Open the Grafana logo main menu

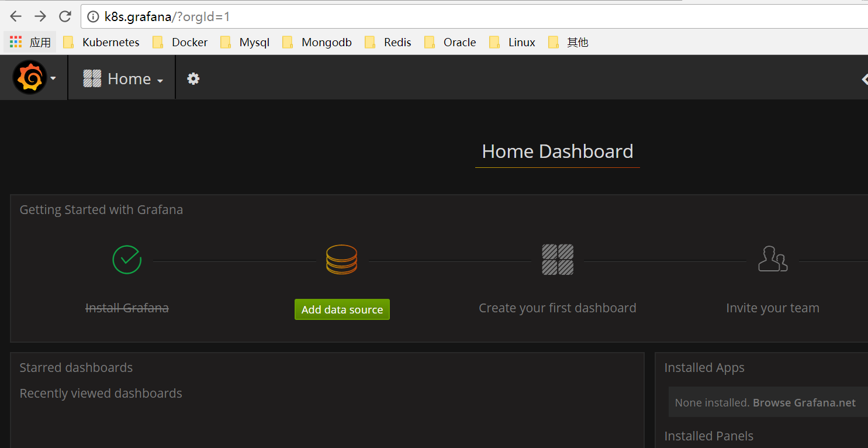point(30,77)
